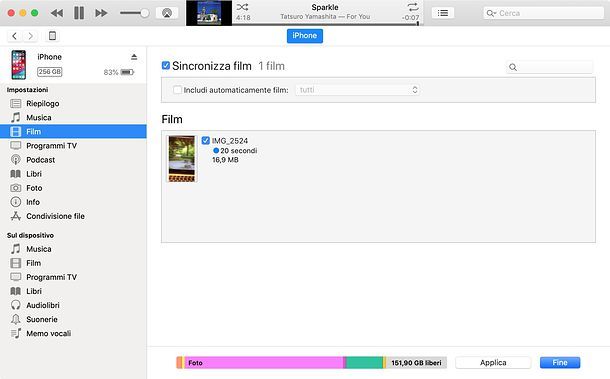
Task: Click the pink Foto storage segment
Action: click(264, 363)
